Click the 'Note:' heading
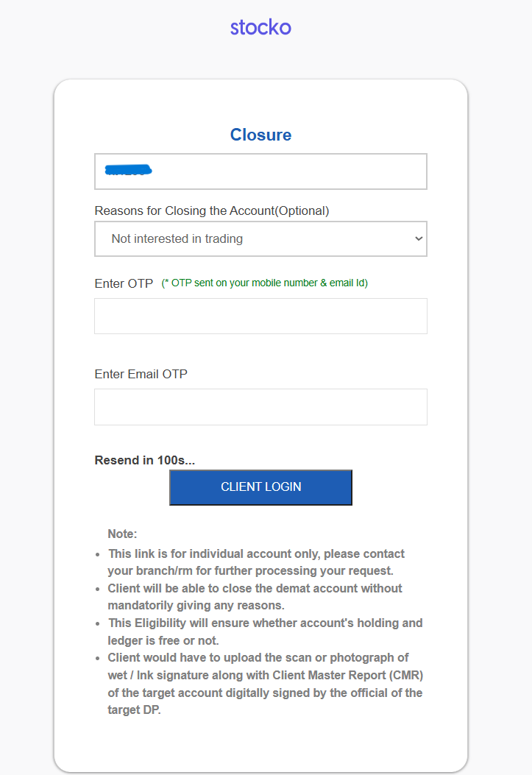This screenshot has width=532, height=775. (123, 534)
